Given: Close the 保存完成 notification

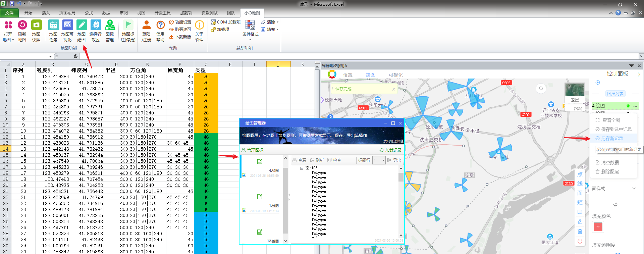Looking at the screenshot, I should (x=393, y=89).
